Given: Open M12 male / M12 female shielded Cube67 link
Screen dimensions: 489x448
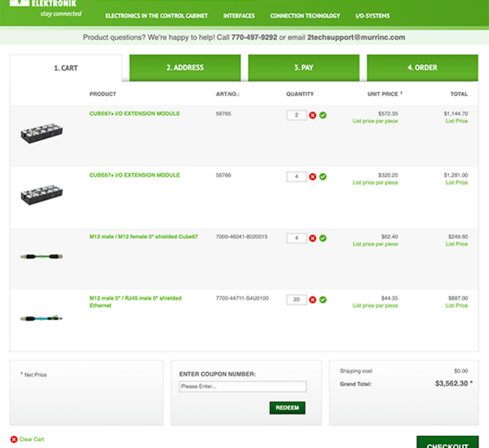Looking at the screenshot, I should pyautogui.click(x=144, y=237).
